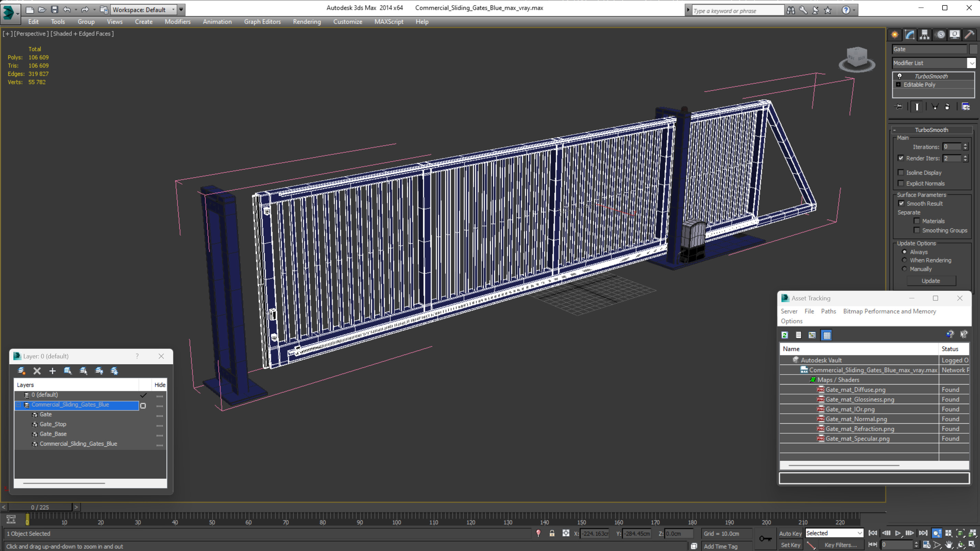Click the Pin Stack icon
This screenshot has width=980, height=551.
[x=899, y=107]
